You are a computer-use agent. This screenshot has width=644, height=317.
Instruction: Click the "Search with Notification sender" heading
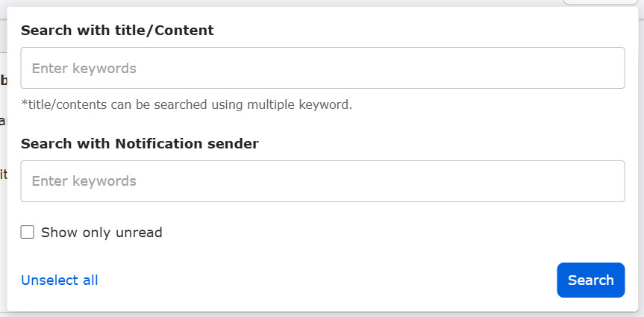pos(140,144)
